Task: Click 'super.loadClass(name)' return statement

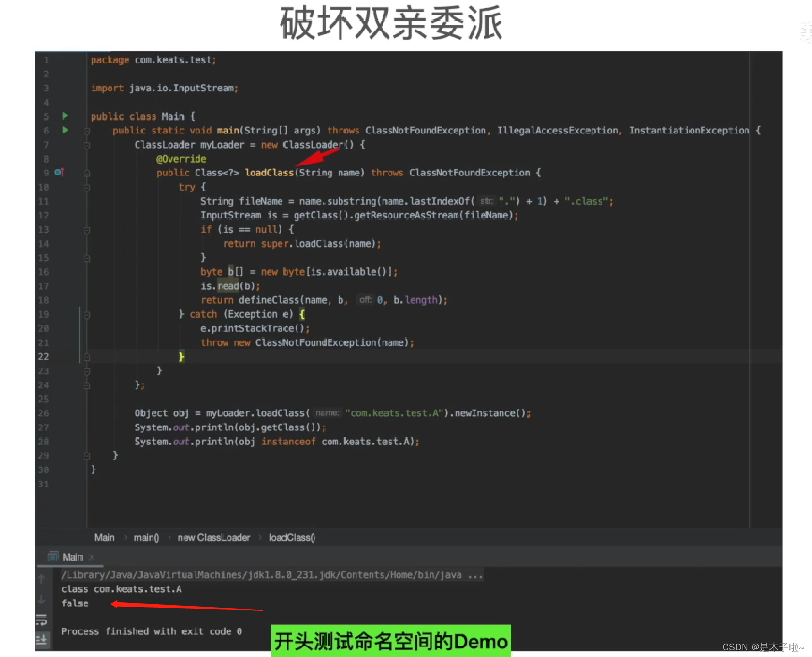Action: point(302,244)
